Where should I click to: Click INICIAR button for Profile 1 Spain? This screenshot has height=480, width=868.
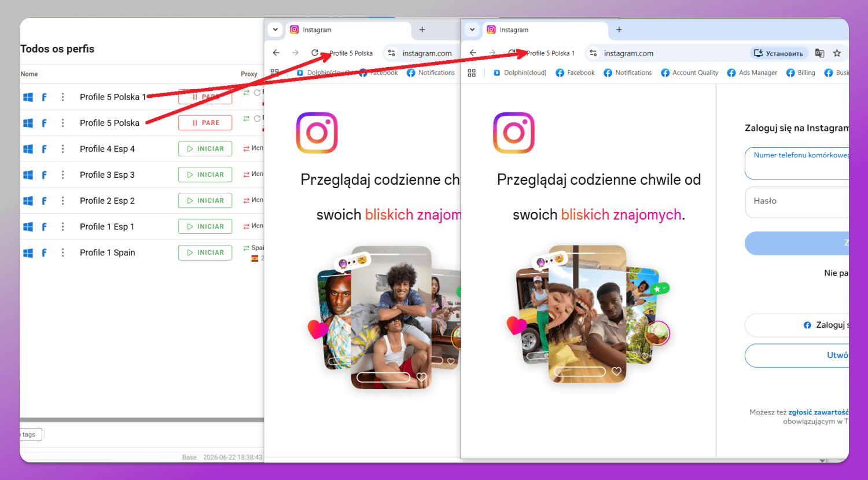tap(205, 252)
